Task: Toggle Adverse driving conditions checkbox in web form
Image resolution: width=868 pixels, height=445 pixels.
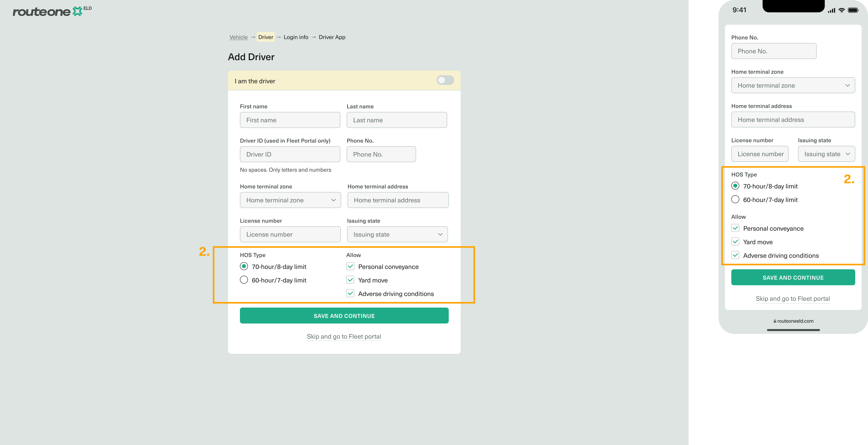Action: [x=351, y=293]
